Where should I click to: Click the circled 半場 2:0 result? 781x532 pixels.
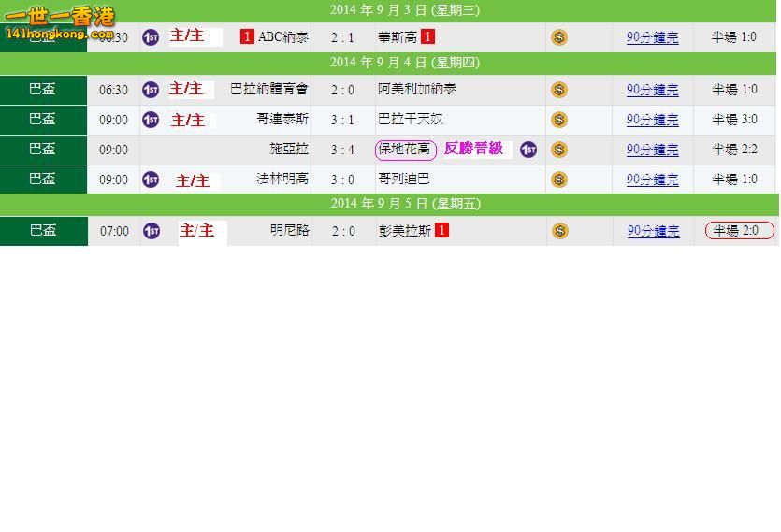(x=740, y=231)
